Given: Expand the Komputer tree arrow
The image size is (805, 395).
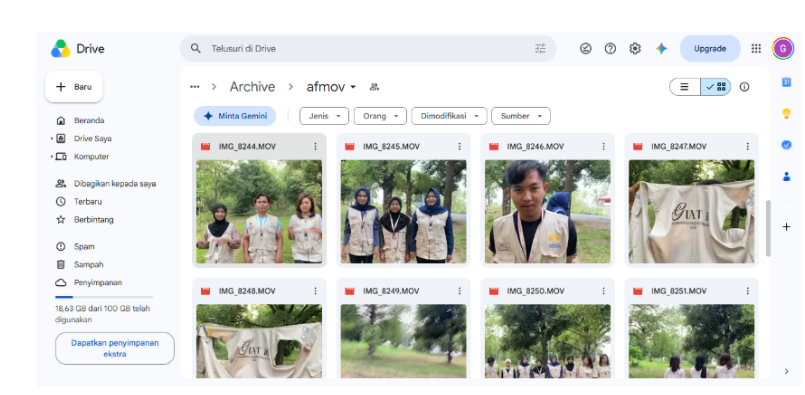Looking at the screenshot, I should [52, 157].
